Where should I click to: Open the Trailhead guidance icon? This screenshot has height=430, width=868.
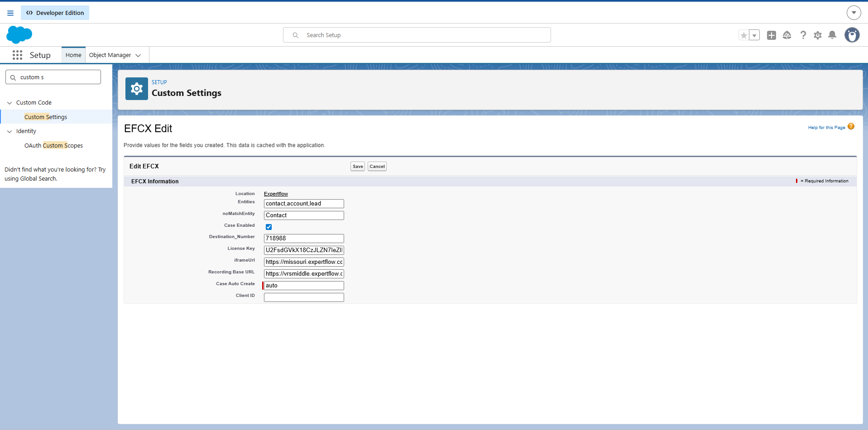(x=787, y=35)
